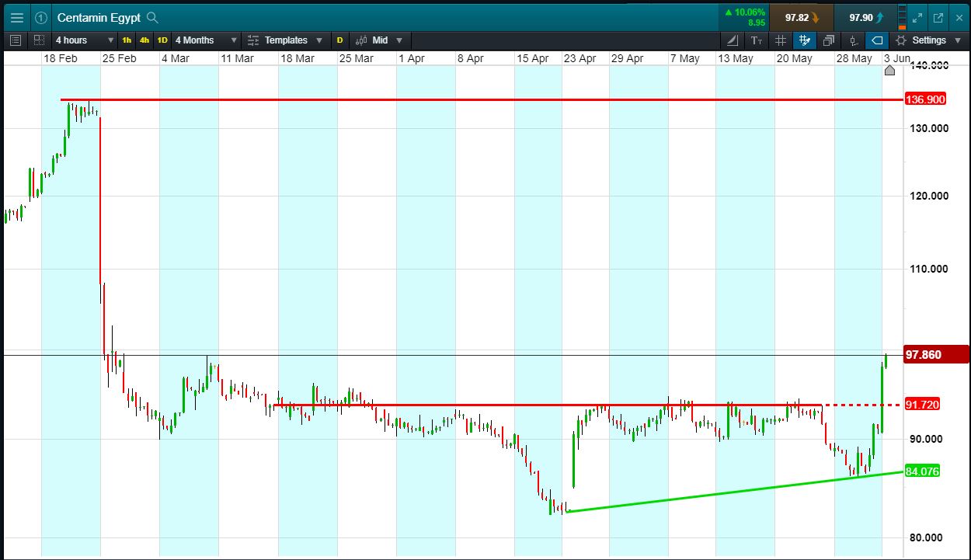The height and width of the screenshot is (560, 971).
Task: Click the 97.82 sell price button
Action: pos(802,17)
